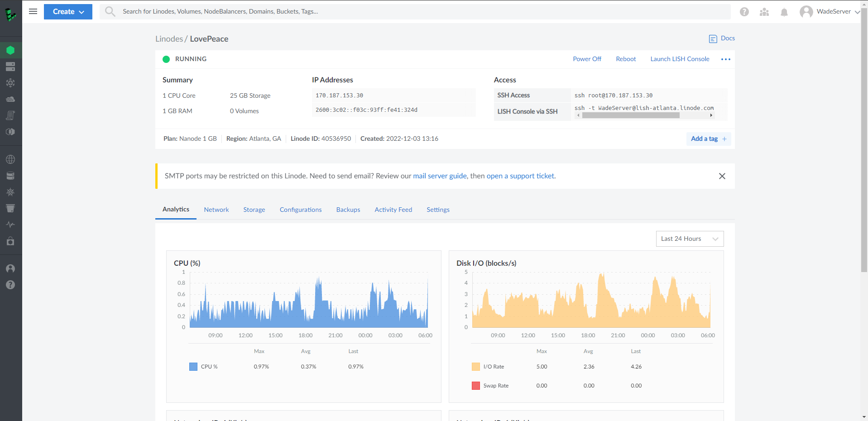Click the search magnifier icon

click(110, 11)
